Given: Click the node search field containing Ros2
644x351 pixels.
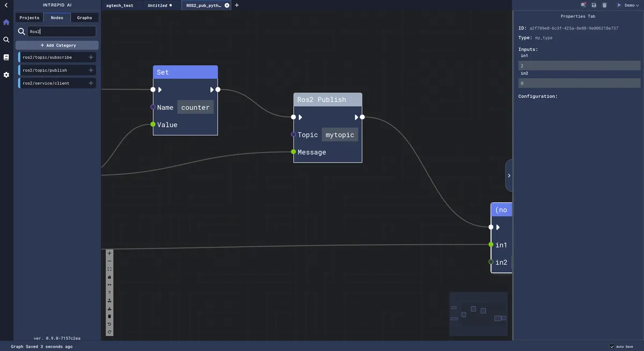Looking at the screenshot, I should point(62,32).
